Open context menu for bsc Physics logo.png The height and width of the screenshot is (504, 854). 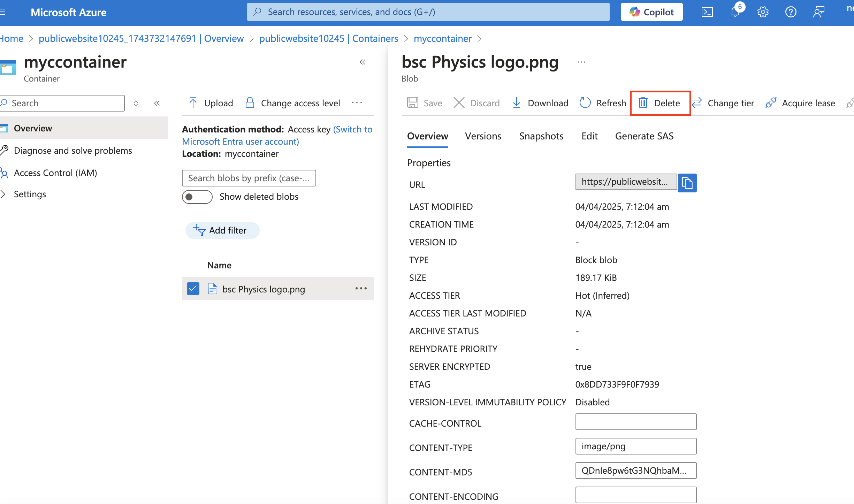[x=361, y=289]
